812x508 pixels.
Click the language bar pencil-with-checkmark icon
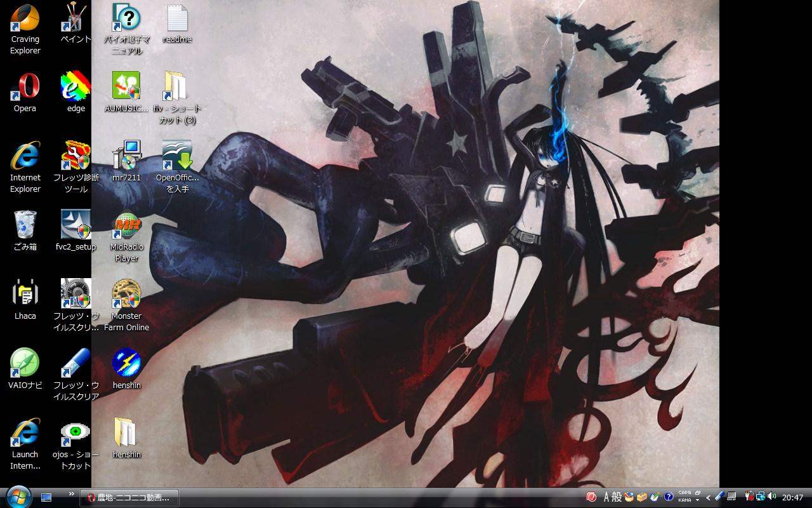pyautogui.click(x=655, y=497)
